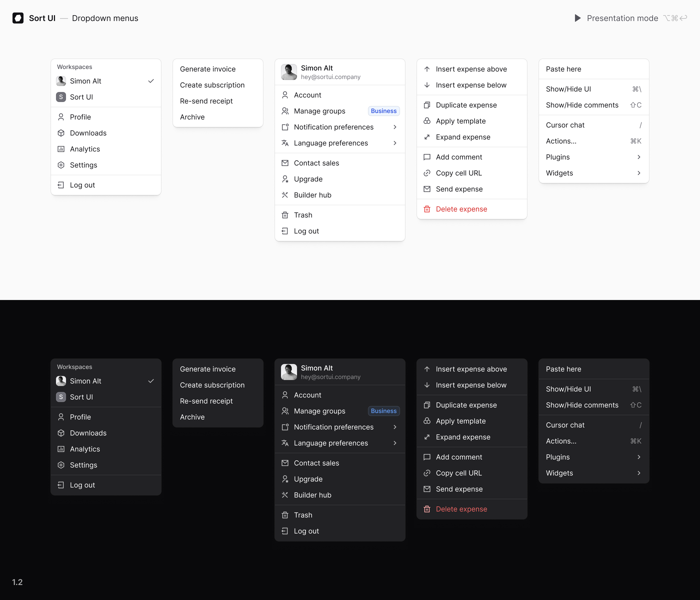Toggle Show/Hide comments in dark menu
This screenshot has width=700, height=600.
[x=593, y=405]
